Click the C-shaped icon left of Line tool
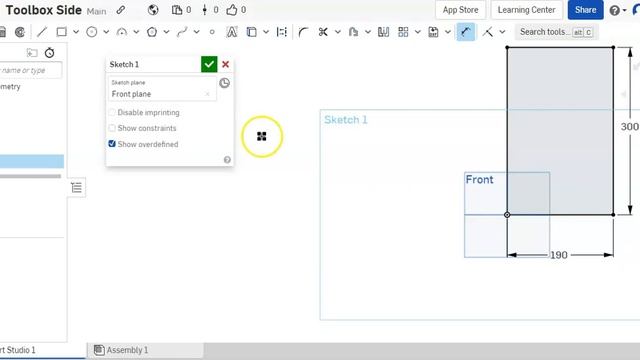The height and width of the screenshot is (360, 640). [x=20, y=32]
